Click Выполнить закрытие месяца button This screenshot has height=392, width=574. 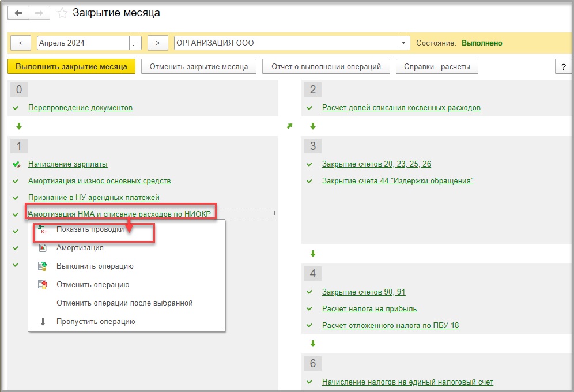(x=71, y=67)
